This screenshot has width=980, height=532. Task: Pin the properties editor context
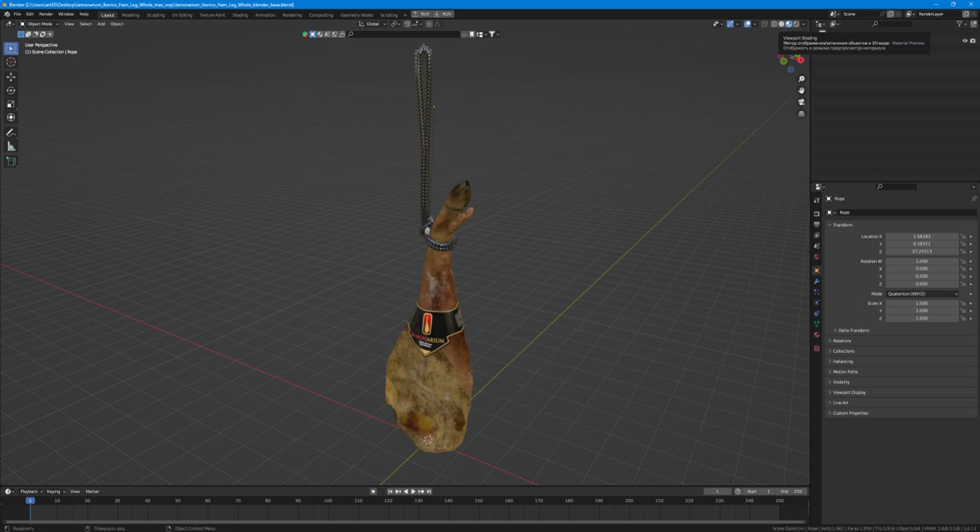[974, 199]
